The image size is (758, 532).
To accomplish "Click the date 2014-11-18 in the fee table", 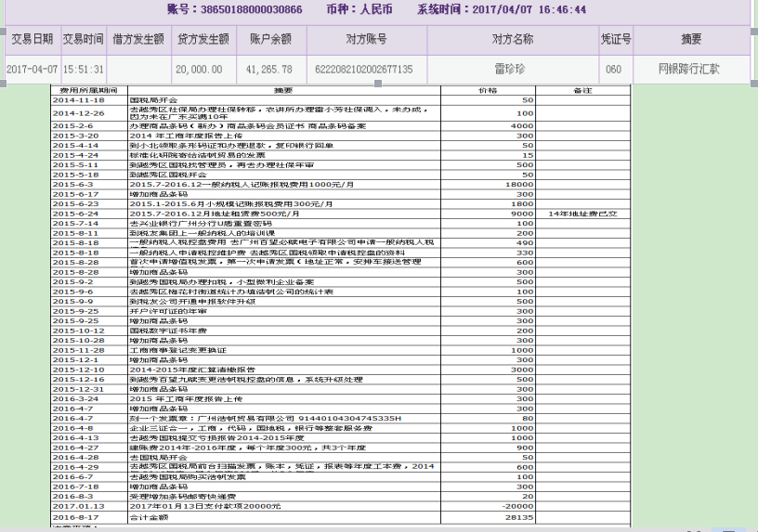I will [x=78, y=100].
